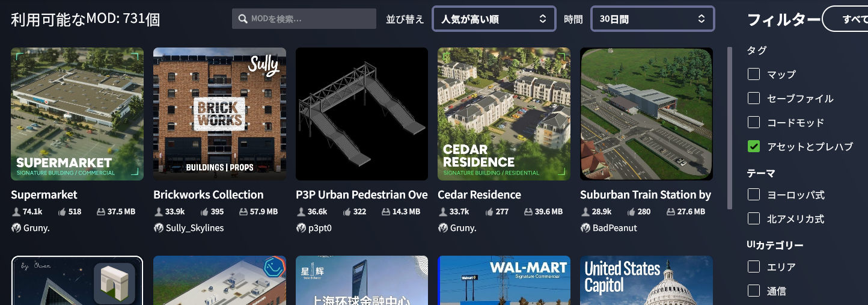Uncheck the アセットとプレハブ filter
Screen dimensions: 868x305
pyautogui.click(x=754, y=146)
